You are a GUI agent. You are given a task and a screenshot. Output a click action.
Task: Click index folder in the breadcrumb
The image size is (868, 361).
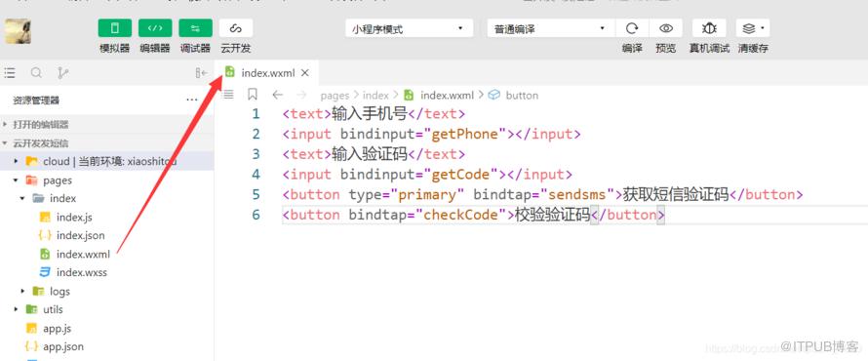click(375, 96)
